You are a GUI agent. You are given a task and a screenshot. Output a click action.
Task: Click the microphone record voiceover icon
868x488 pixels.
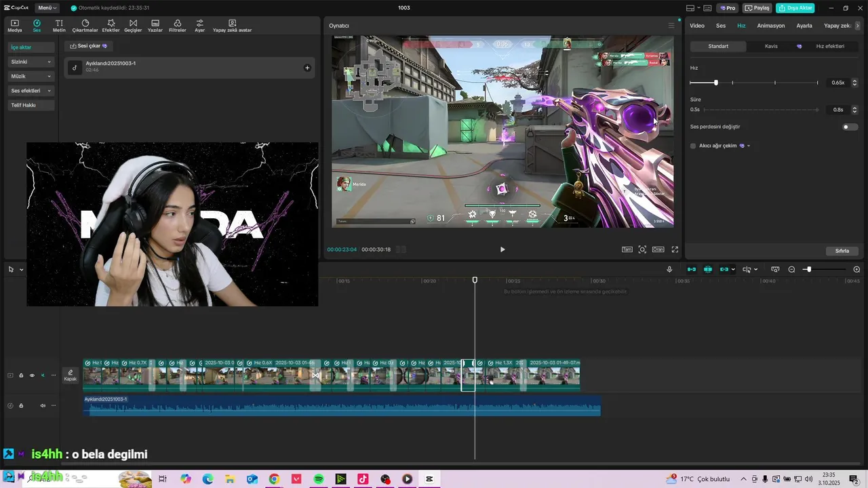(x=669, y=269)
